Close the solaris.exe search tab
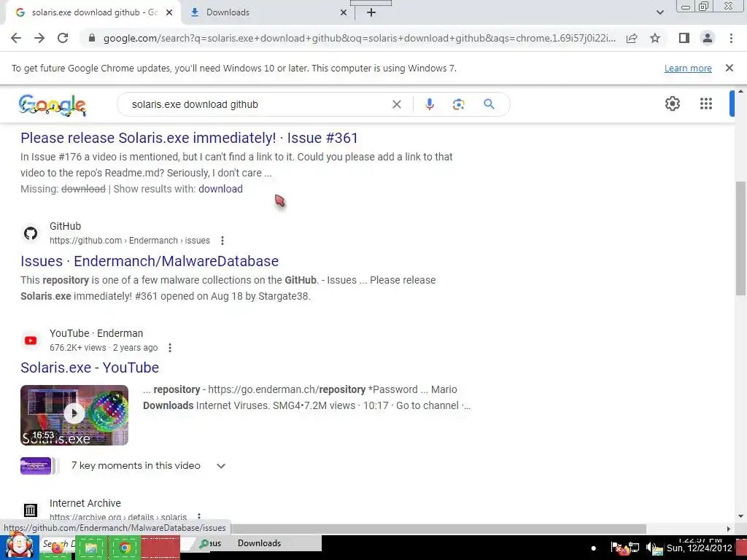This screenshot has width=747, height=560. click(x=169, y=13)
